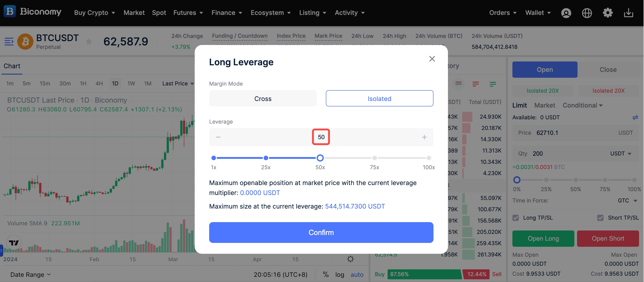This screenshot has width=644, height=282.
Task: Select the combined order book view icon
Action: coord(459,84)
